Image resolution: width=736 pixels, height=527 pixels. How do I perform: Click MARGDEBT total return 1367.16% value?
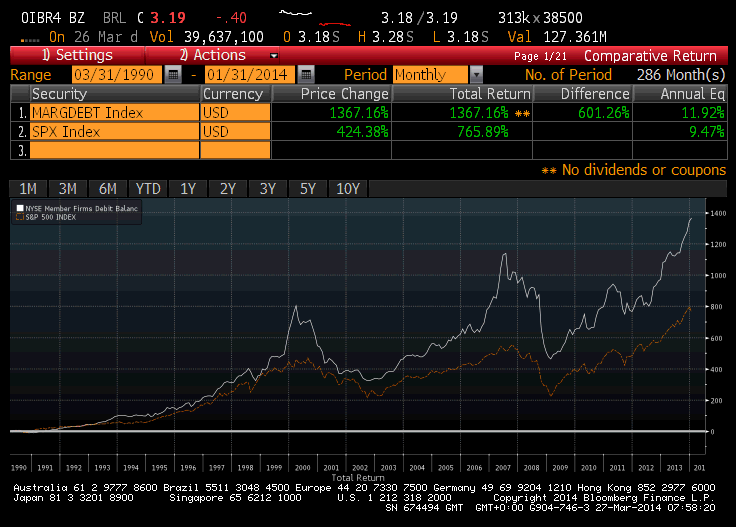coord(479,113)
